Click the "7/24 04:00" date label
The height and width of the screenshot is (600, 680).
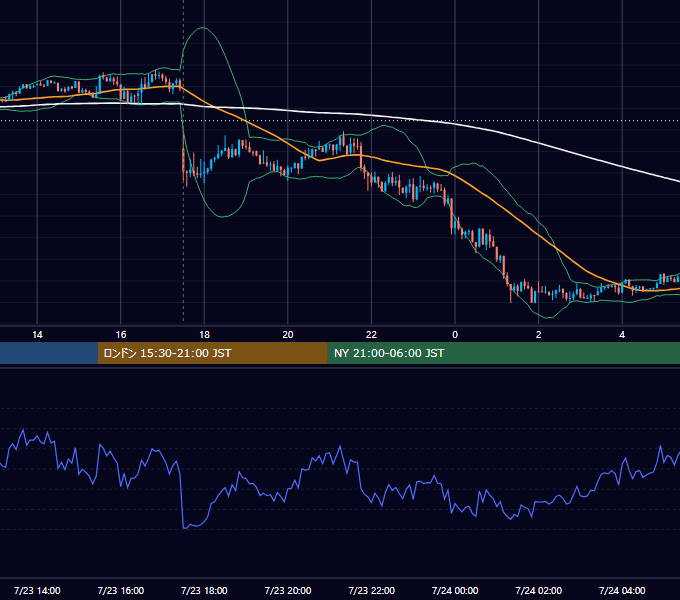(622, 590)
